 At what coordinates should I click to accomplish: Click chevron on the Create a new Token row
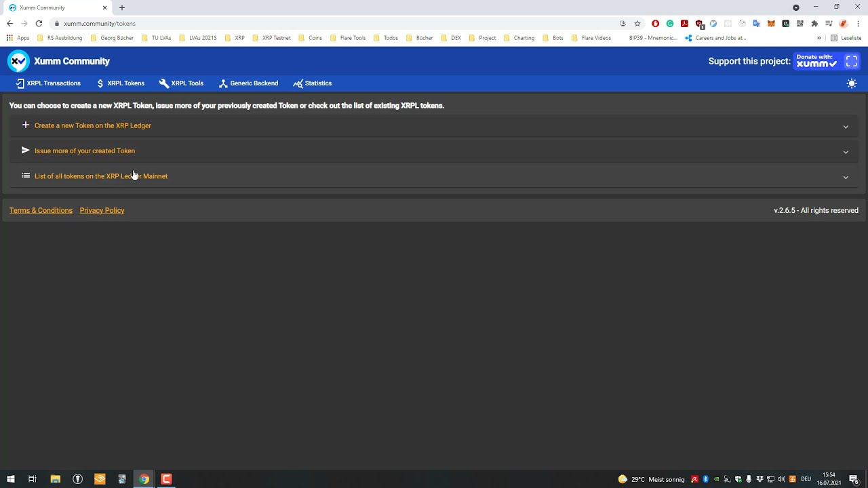pyautogui.click(x=846, y=127)
